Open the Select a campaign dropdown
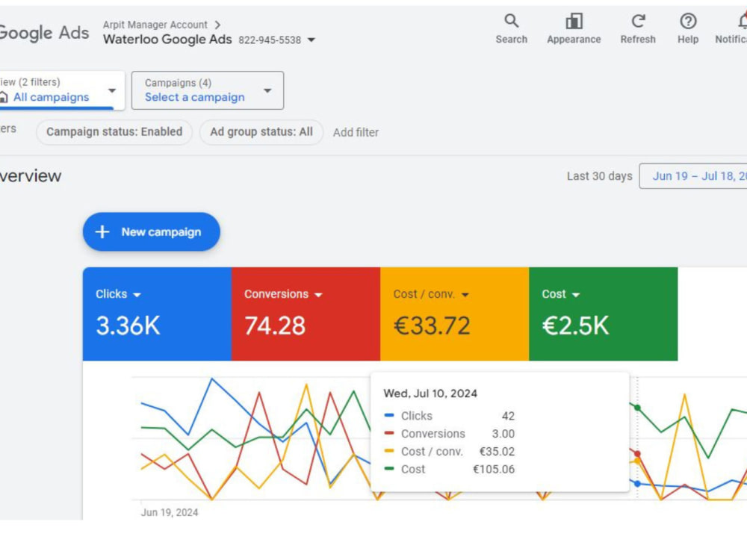The height and width of the screenshot is (560, 747). pyautogui.click(x=208, y=90)
